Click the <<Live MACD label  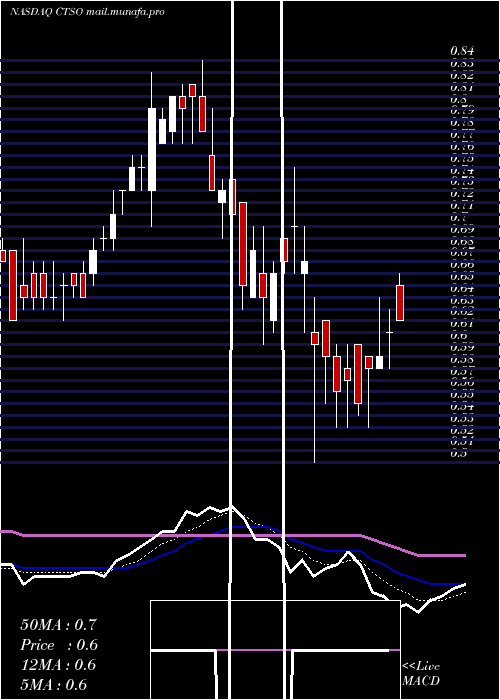[421, 674]
